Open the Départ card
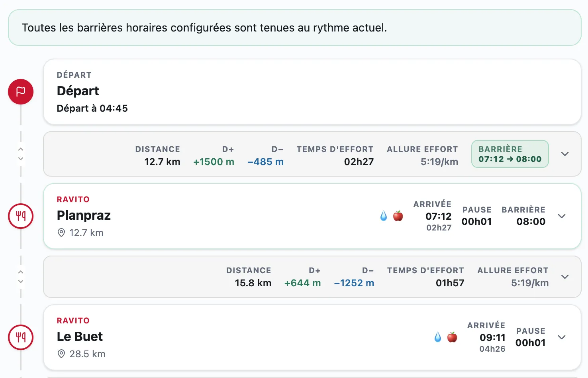The height and width of the screenshot is (378, 588). coord(312,92)
